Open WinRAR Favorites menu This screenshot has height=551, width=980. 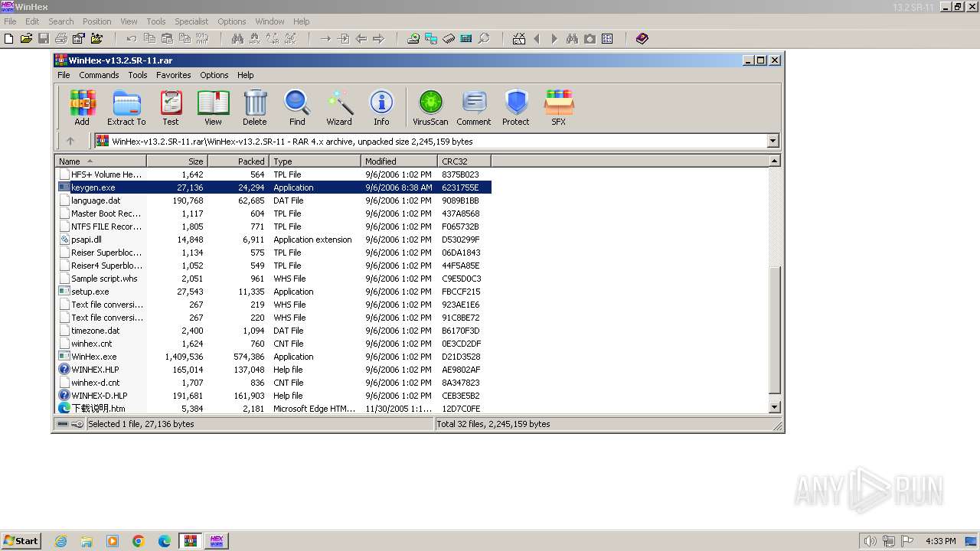[174, 75]
